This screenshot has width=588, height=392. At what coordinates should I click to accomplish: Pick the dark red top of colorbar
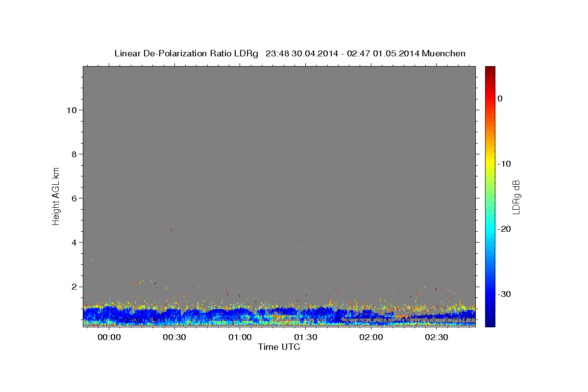pos(490,69)
